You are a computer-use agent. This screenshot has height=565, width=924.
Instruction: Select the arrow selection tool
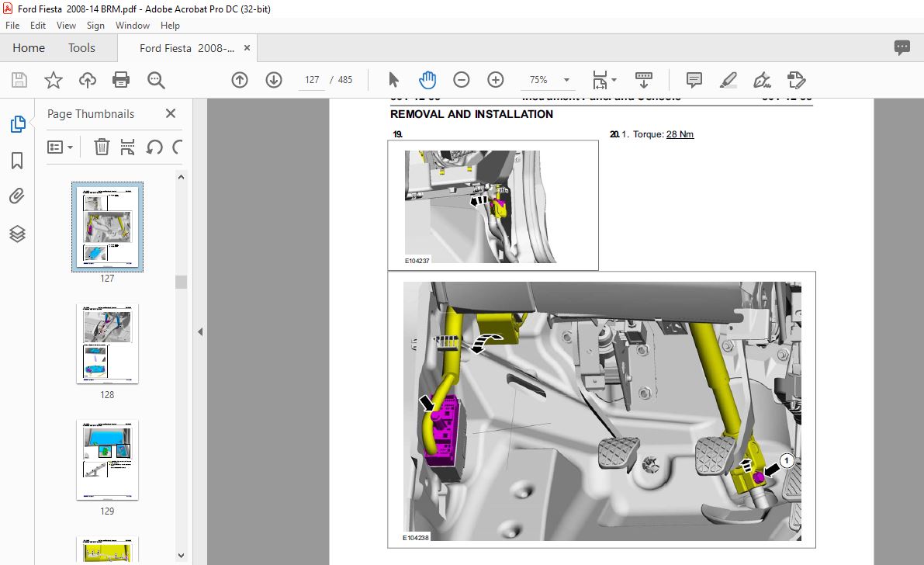[x=393, y=80]
